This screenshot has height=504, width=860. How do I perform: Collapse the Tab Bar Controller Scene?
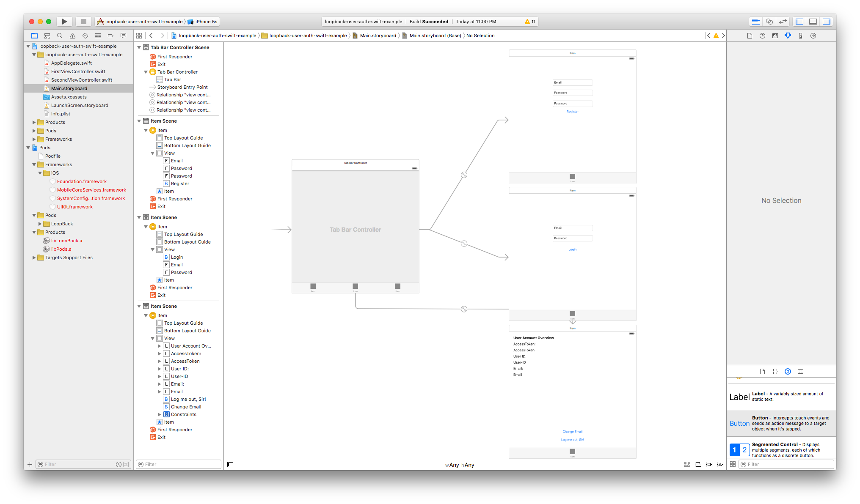tap(139, 47)
